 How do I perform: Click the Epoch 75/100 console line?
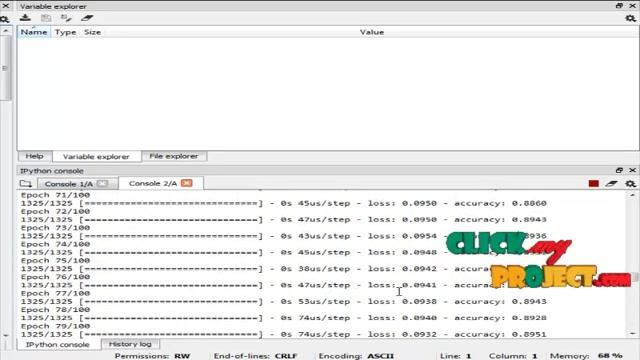click(x=56, y=260)
